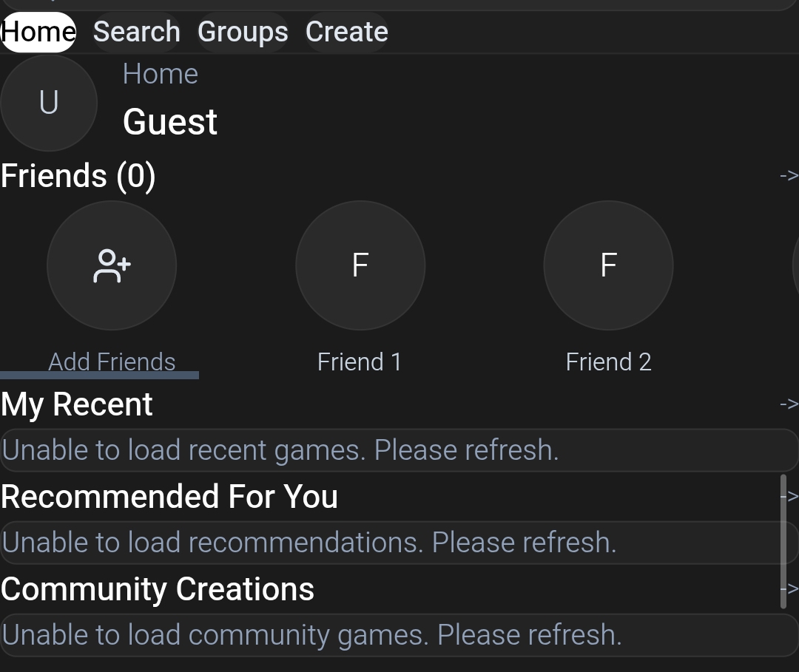Click the Friends (0) heading

pyautogui.click(x=78, y=175)
